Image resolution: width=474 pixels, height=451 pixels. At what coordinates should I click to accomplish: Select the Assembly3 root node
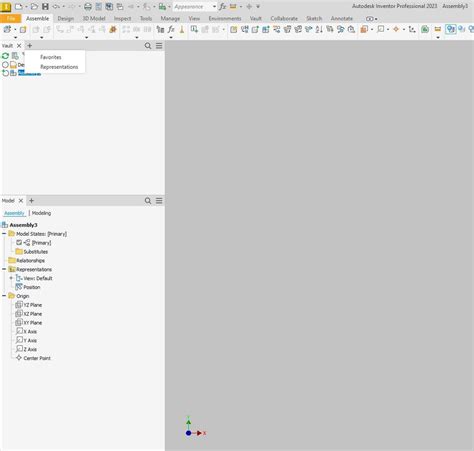[23, 225]
